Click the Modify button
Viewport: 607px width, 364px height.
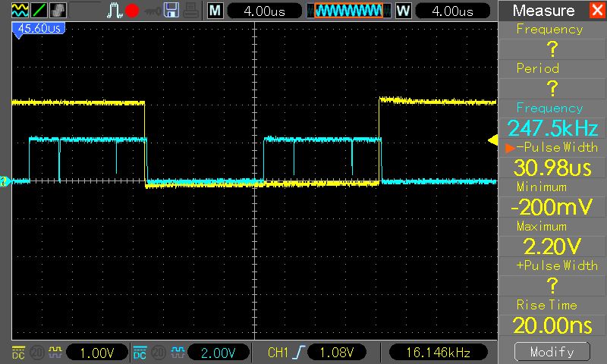click(552, 352)
